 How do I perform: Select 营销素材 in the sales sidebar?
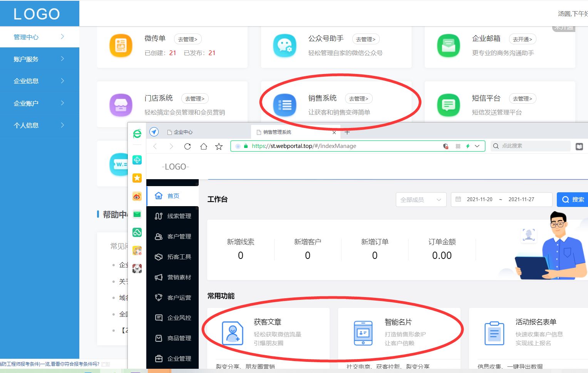[x=173, y=277]
